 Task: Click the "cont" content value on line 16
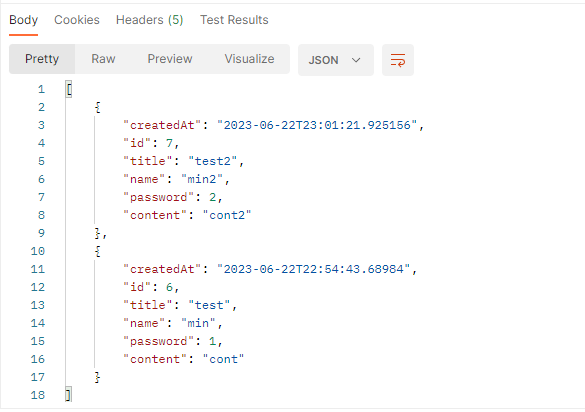coord(223,359)
